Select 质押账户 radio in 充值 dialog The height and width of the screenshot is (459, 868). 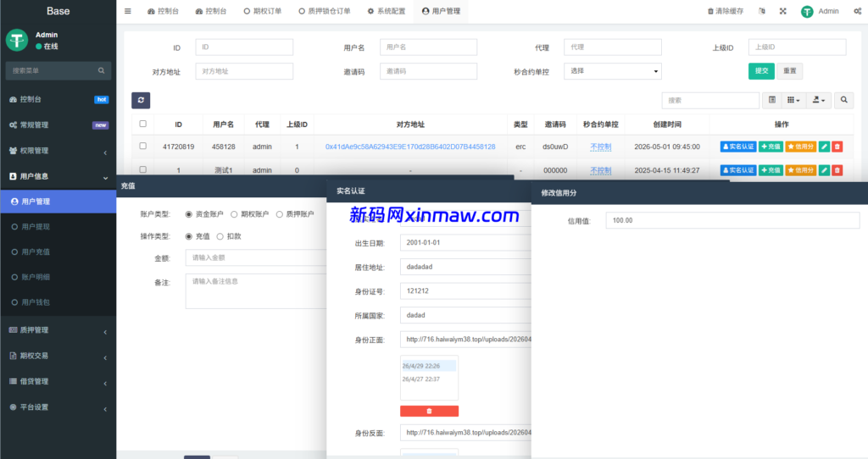(x=280, y=214)
